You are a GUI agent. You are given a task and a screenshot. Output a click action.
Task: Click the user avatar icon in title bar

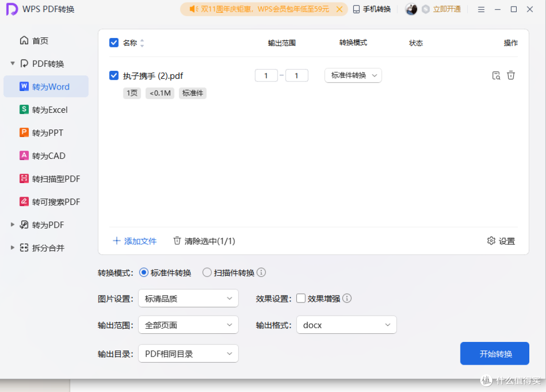point(412,9)
